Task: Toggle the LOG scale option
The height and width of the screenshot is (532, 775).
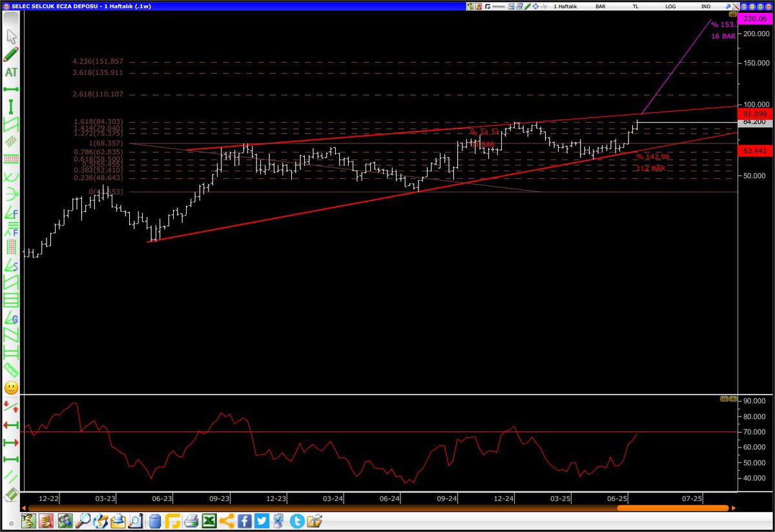Action: tap(670, 6)
